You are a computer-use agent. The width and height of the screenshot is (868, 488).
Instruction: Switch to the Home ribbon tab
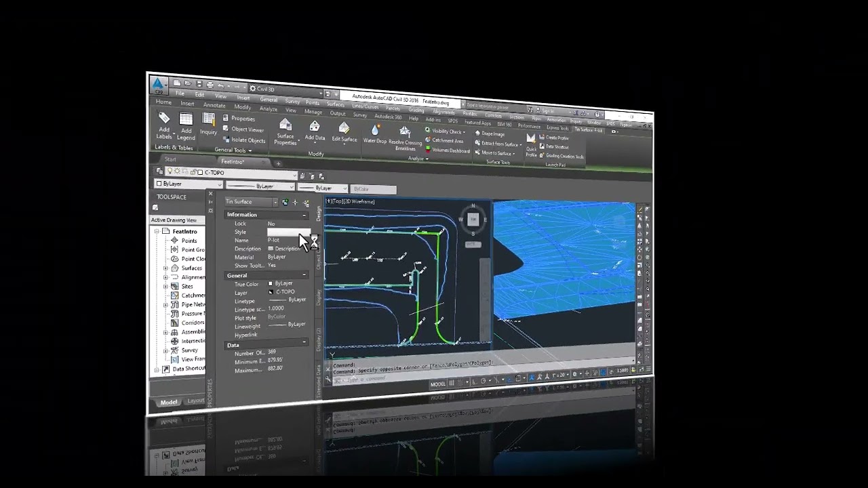[163, 102]
